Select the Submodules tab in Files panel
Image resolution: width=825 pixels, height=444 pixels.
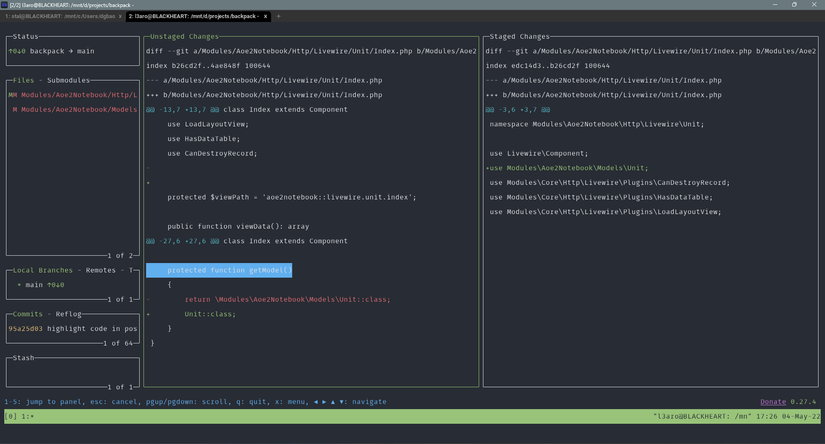point(68,80)
